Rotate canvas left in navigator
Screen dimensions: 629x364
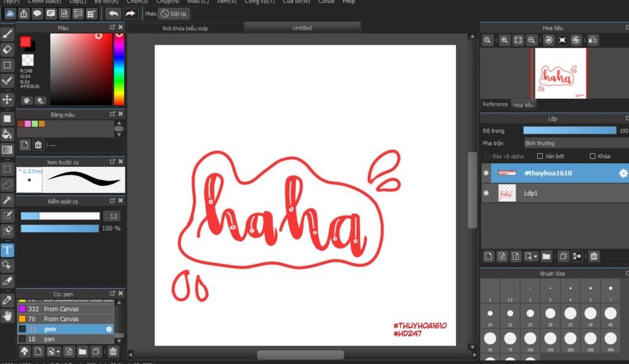pos(549,40)
